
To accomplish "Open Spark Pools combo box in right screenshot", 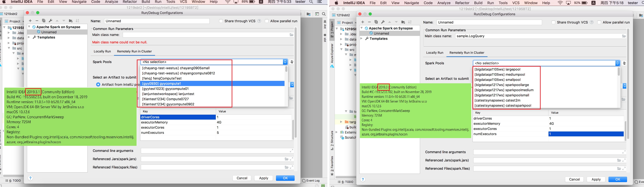I will 546,63.
